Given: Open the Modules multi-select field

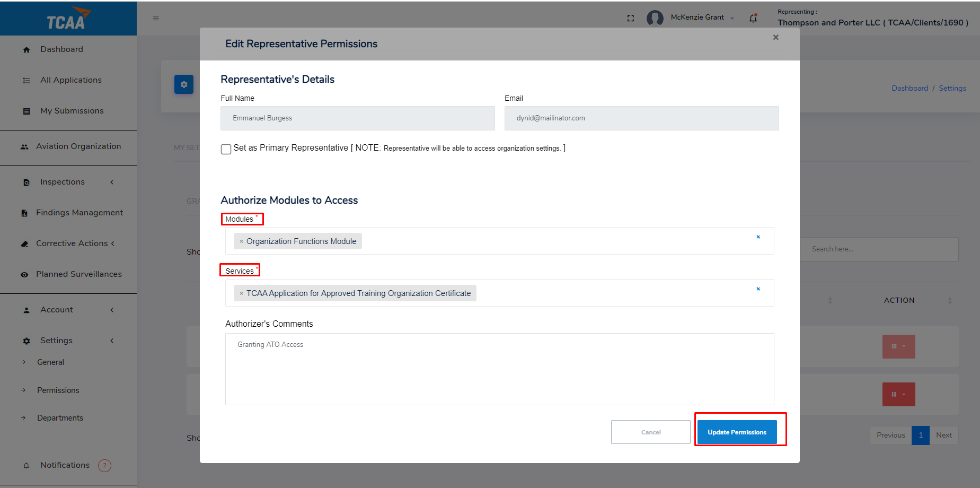Looking at the screenshot, I should tap(499, 241).
